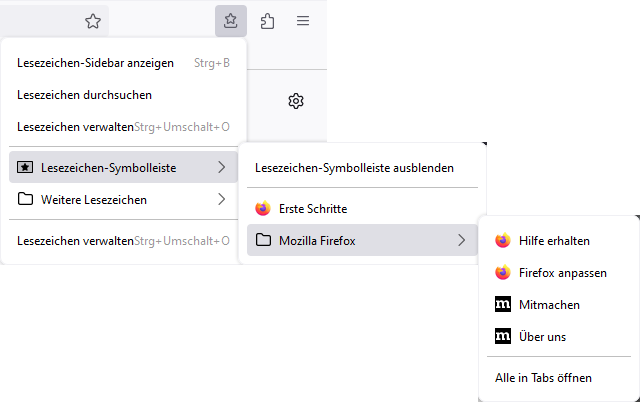Open the hamburger application menu
Image resolution: width=640 pixels, height=402 pixels.
click(x=303, y=21)
